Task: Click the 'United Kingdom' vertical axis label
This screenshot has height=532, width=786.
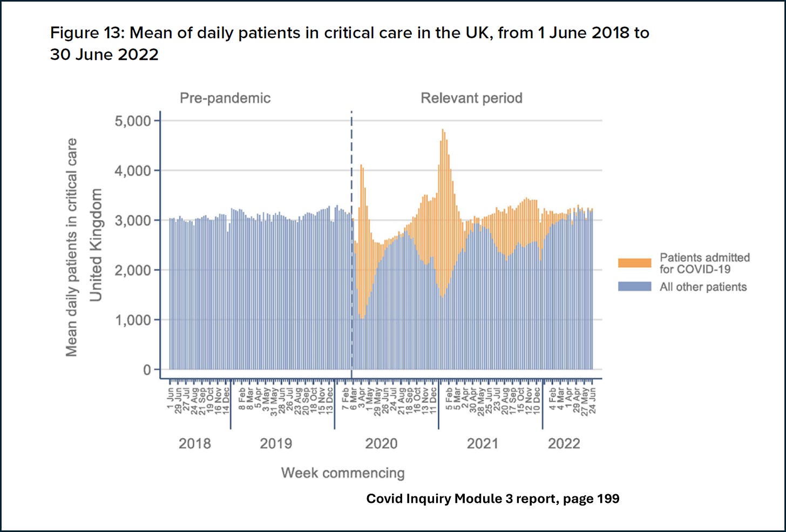Action: pos(96,245)
